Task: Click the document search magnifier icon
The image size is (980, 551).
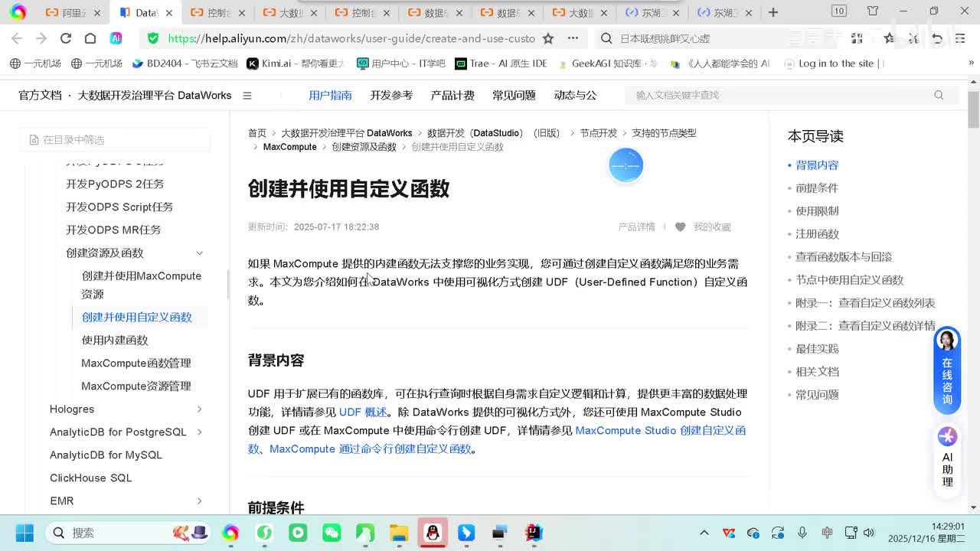Action: click(939, 95)
